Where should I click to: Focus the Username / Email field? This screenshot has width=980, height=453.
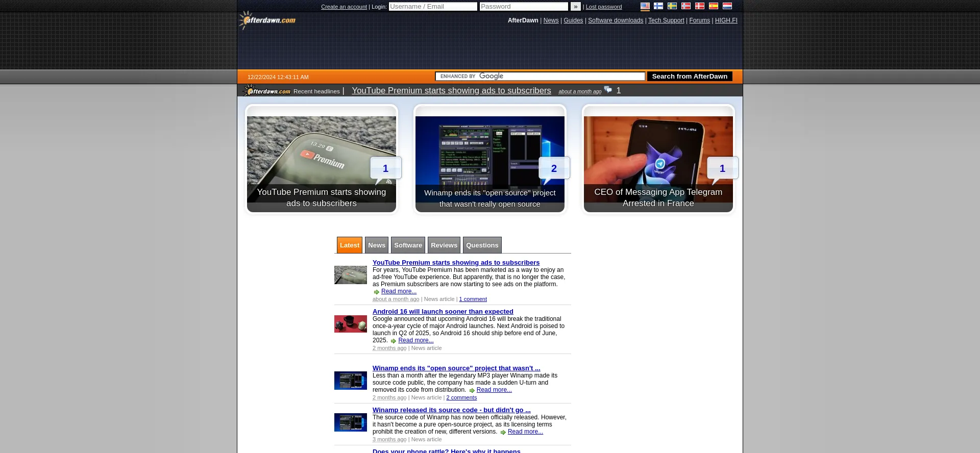tap(433, 7)
